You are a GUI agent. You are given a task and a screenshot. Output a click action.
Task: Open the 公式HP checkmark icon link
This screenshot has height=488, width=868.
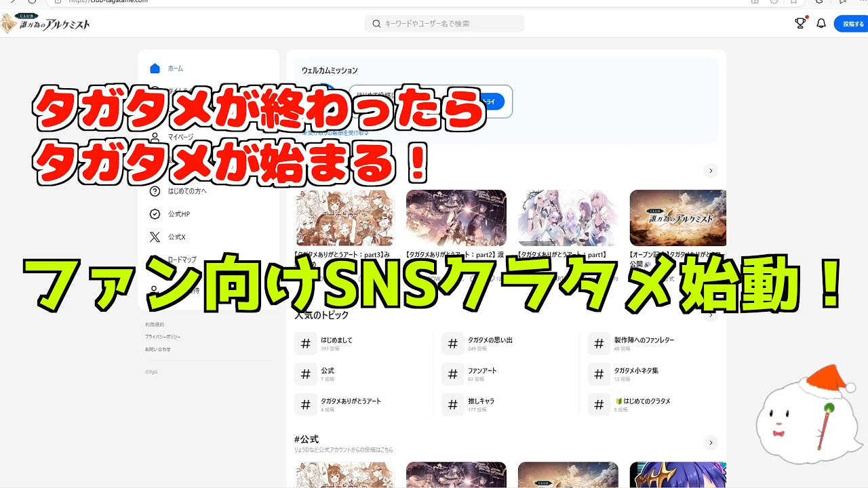click(155, 214)
